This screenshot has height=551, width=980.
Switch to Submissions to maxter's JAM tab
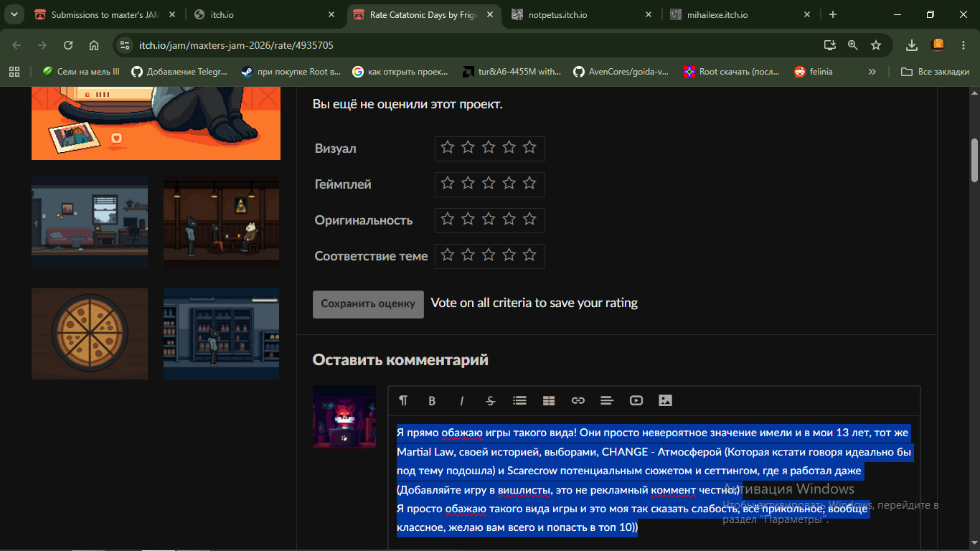[105, 14]
